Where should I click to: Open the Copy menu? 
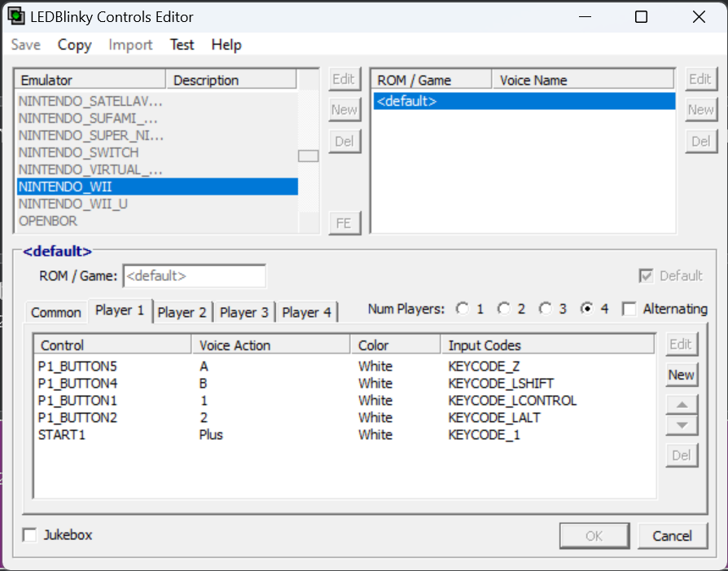[x=74, y=45]
